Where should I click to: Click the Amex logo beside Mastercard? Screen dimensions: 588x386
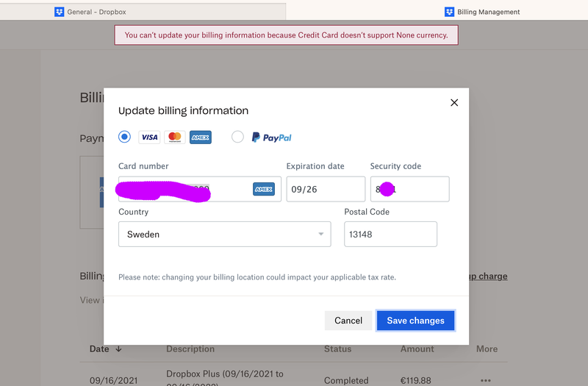tap(200, 137)
